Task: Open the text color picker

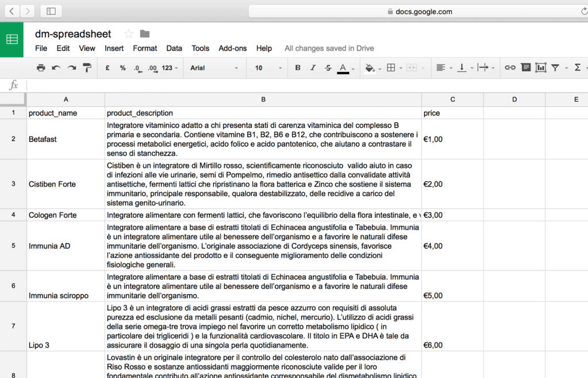Action: tap(343, 68)
